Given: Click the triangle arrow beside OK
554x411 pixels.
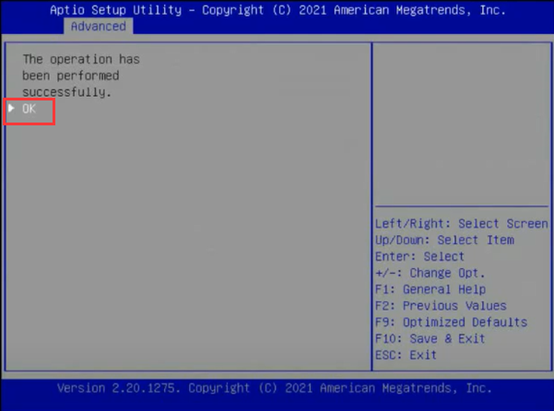Looking at the screenshot, I should [x=11, y=108].
